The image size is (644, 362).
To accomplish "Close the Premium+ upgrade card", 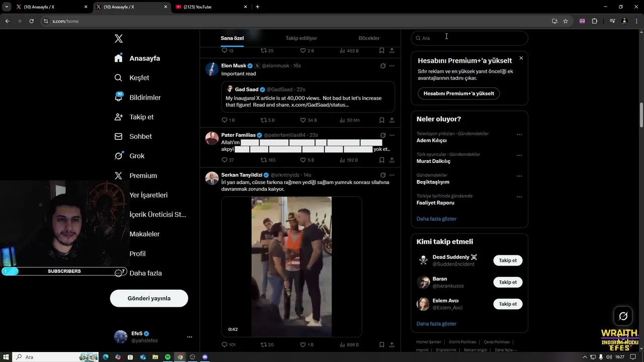I will tap(521, 58).
